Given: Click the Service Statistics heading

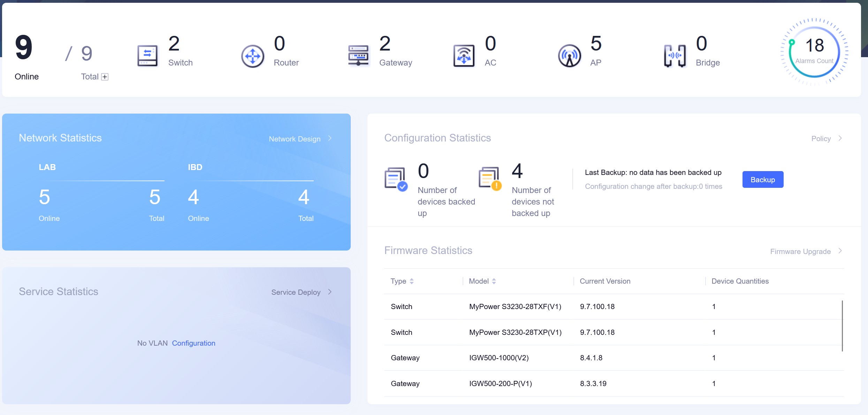Looking at the screenshot, I should (x=59, y=292).
